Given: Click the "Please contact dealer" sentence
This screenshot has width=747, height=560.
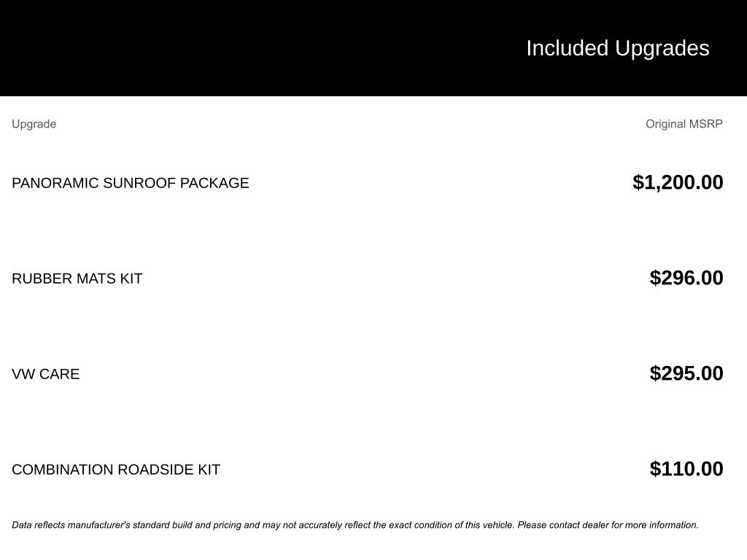Looking at the screenshot, I should 605,525.
